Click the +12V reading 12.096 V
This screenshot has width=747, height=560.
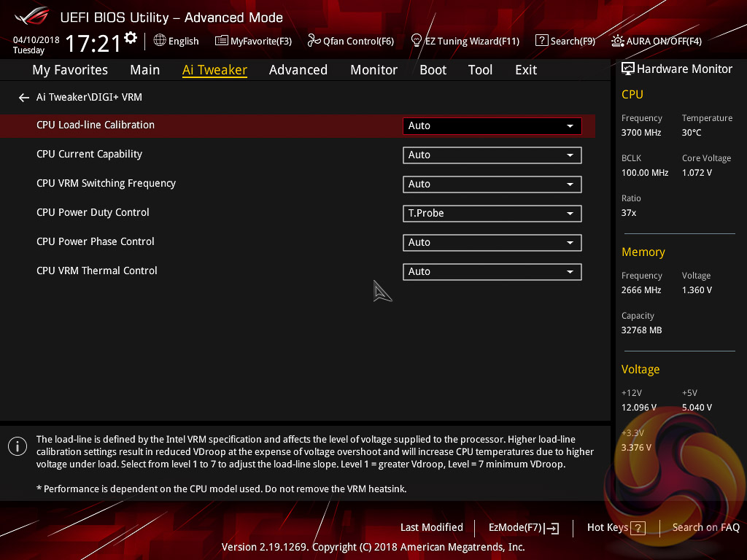tap(639, 408)
